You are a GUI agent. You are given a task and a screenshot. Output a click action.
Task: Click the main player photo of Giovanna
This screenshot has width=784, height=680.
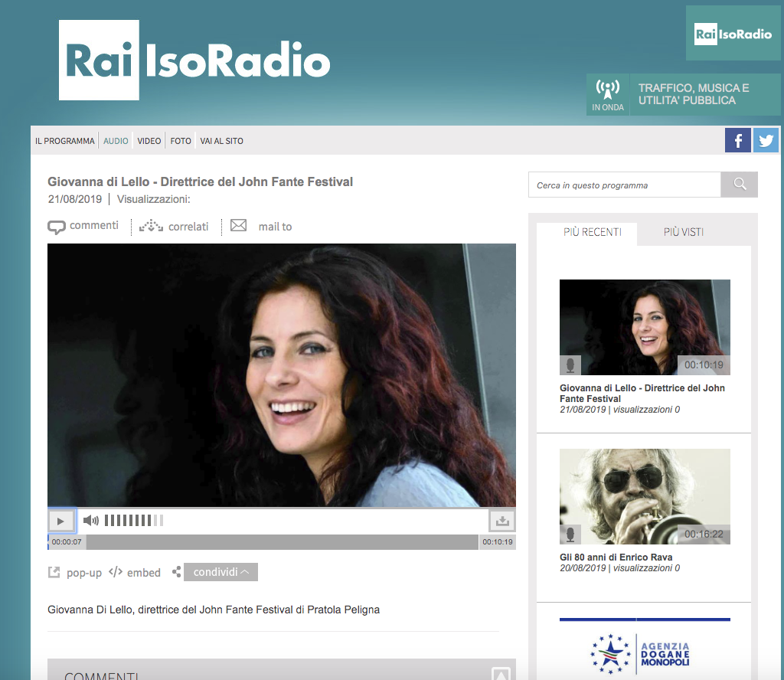coord(282,375)
